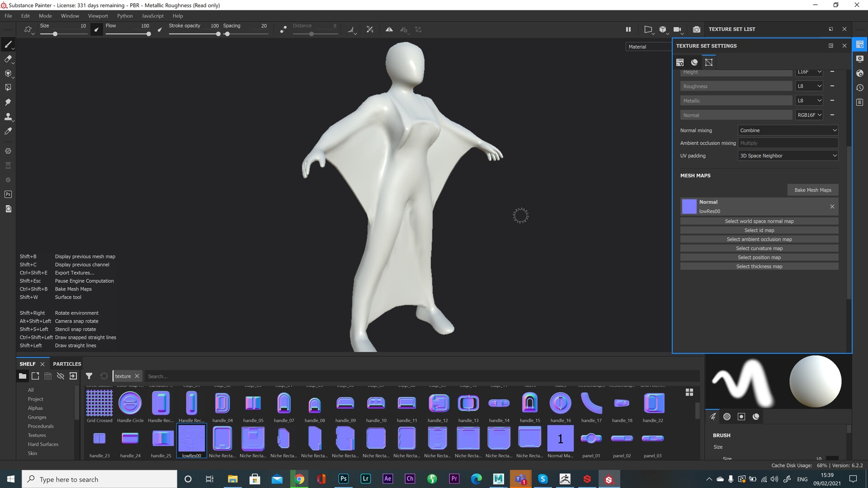The image size is (868, 488).
Task: Open Roughness L8 format dropdown
Action: coord(809,86)
